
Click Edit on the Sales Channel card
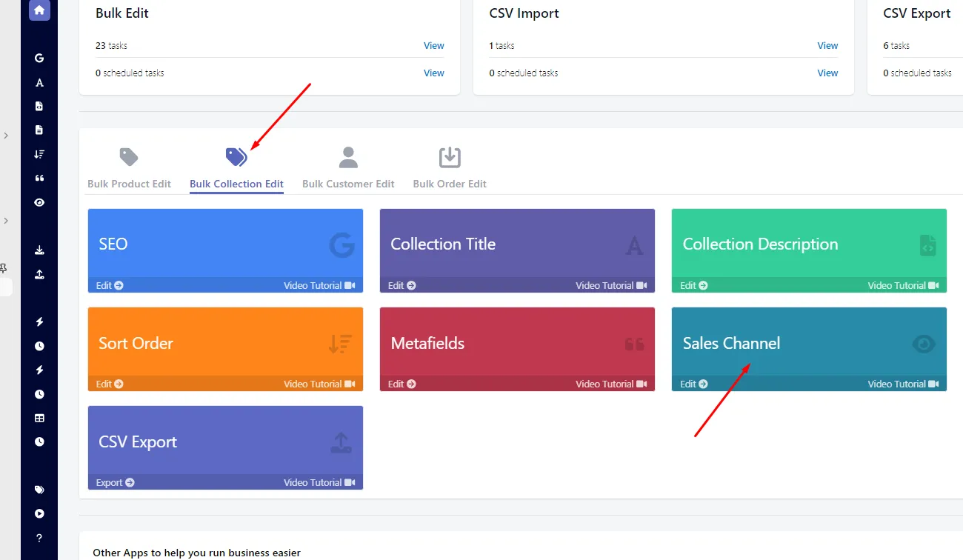tap(693, 384)
